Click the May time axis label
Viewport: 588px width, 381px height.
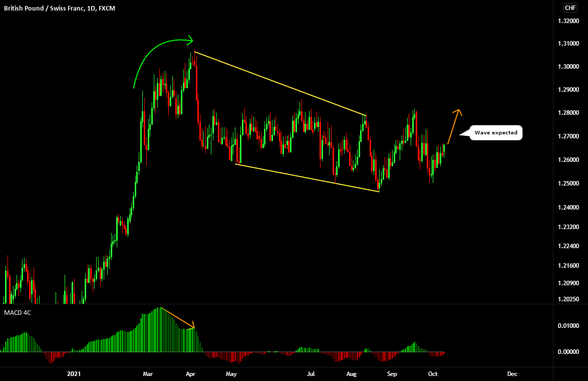(x=231, y=374)
